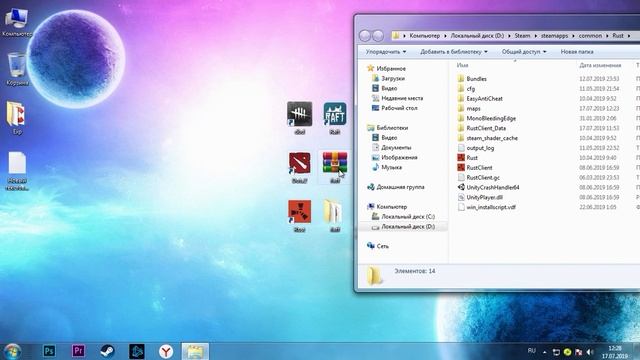Click the Windows Start button
Image resolution: width=640 pixels, height=360 pixels.
12,351
